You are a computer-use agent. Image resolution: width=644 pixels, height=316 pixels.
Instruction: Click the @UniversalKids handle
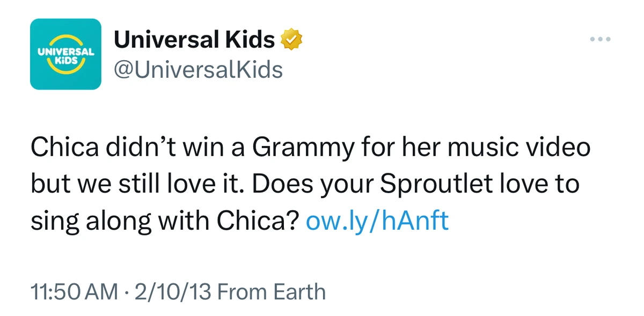[x=197, y=69]
